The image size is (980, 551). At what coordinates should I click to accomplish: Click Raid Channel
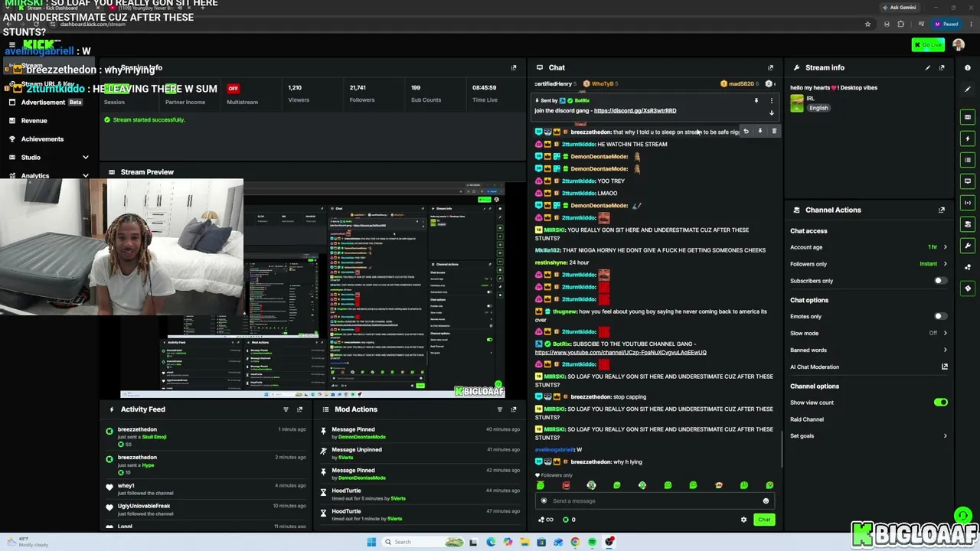(807, 419)
